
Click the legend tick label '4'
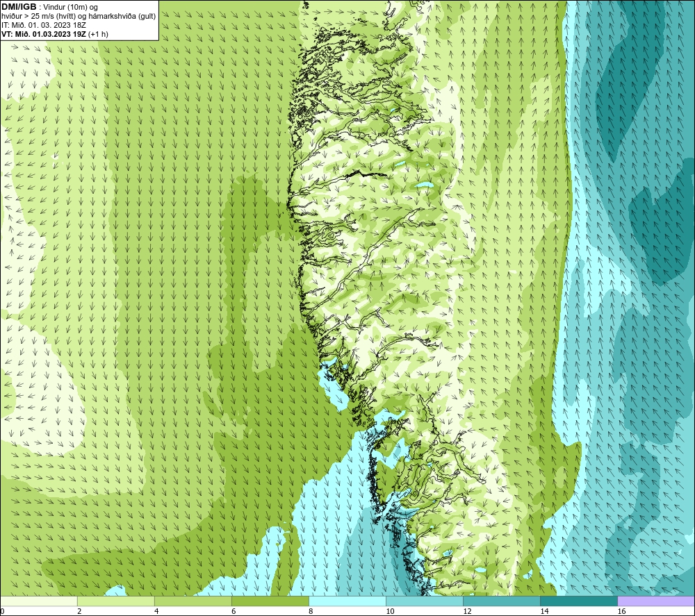pyautogui.click(x=156, y=611)
